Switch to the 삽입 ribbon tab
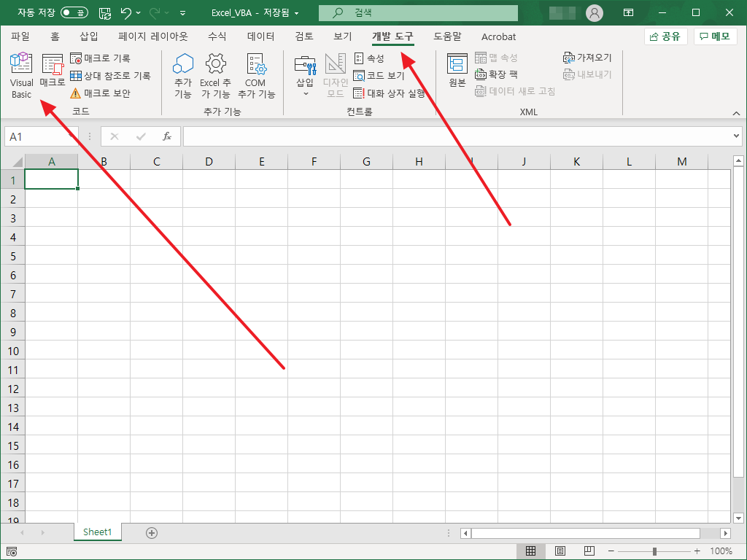This screenshot has height=560, width=747. pos(88,36)
